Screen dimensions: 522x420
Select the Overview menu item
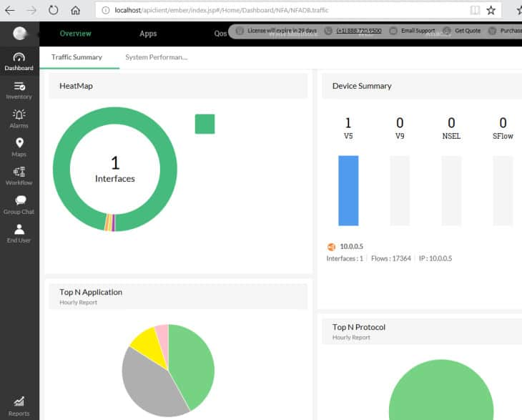(75, 34)
